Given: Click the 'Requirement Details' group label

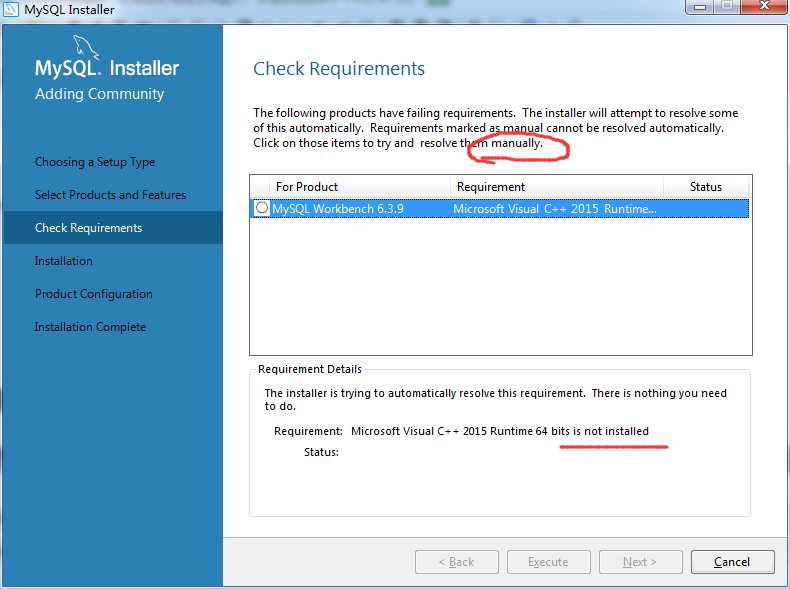Looking at the screenshot, I should tap(310, 369).
